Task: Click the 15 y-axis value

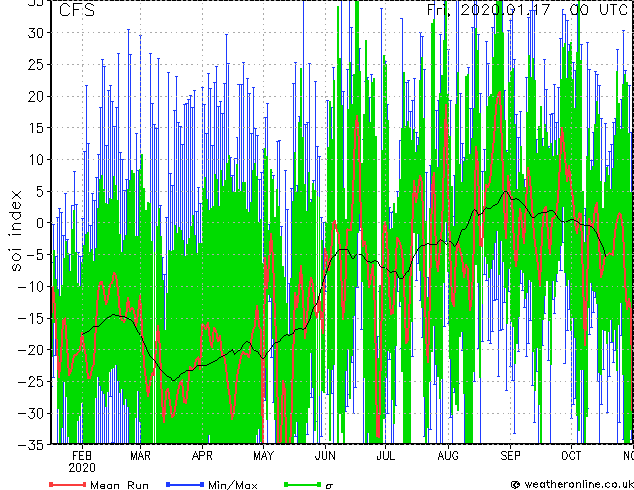Action: pyautogui.click(x=35, y=128)
